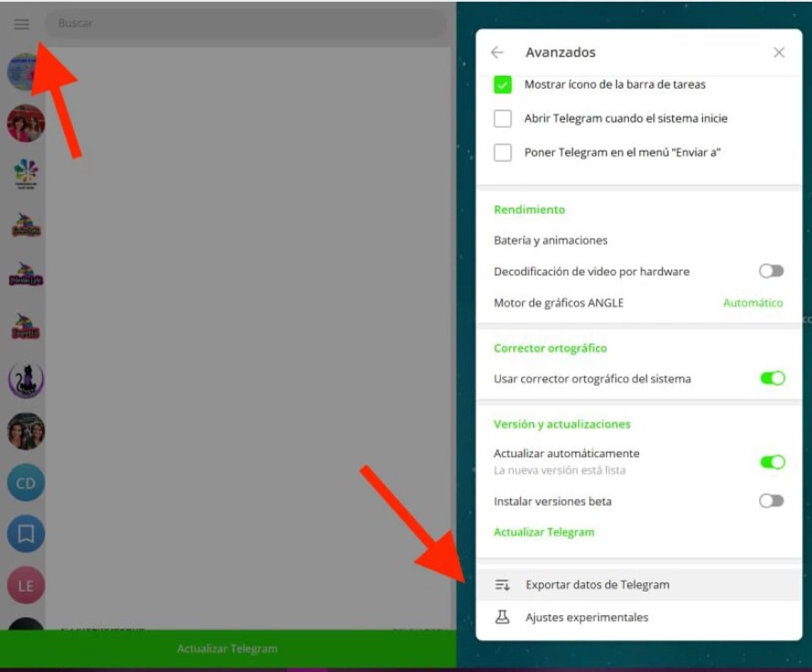Enable Instalar versiones beta toggle

pos(771,501)
